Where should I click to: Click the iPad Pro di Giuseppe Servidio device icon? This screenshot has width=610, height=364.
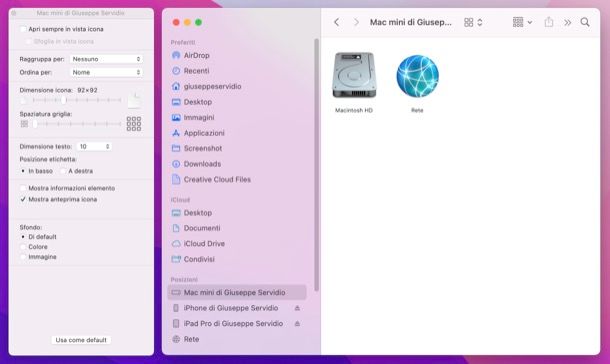pyautogui.click(x=176, y=324)
